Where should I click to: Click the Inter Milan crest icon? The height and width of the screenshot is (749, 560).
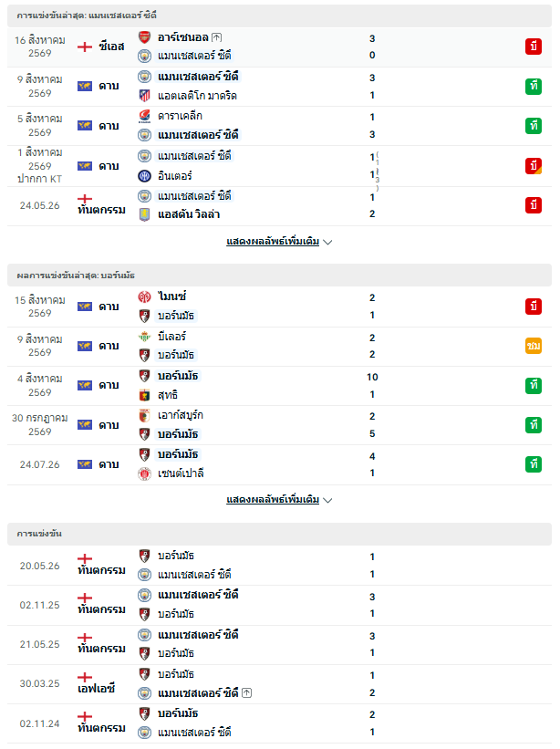(144, 176)
